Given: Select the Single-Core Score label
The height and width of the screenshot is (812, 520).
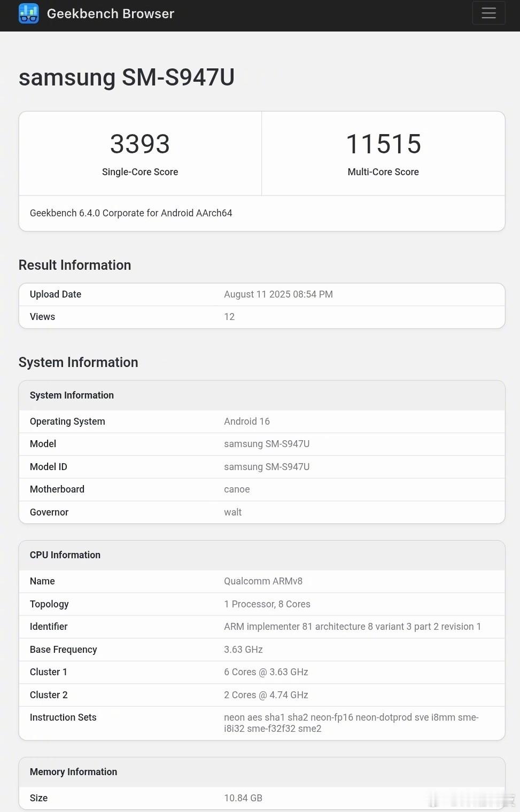Looking at the screenshot, I should (x=140, y=172).
